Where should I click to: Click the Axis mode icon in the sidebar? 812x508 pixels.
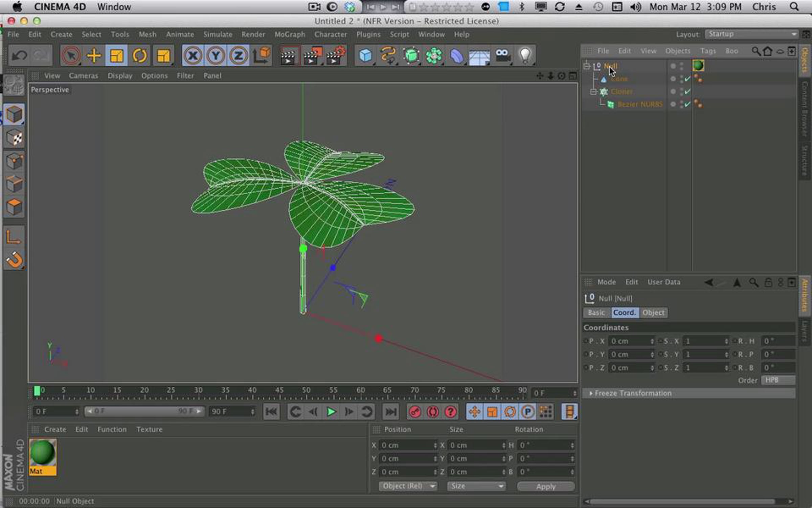click(x=14, y=237)
